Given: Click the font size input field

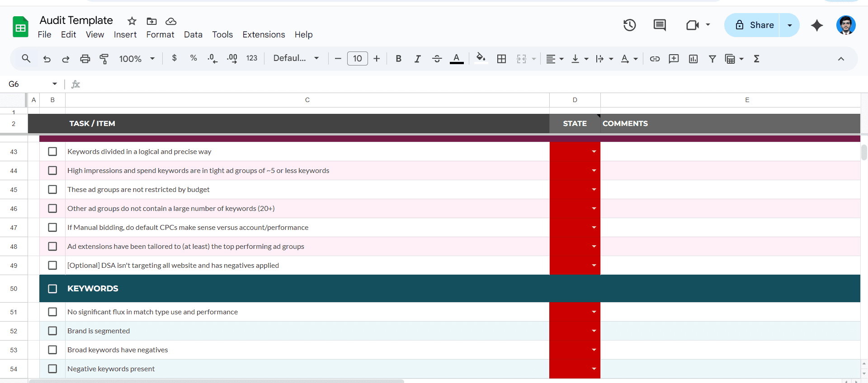Looking at the screenshot, I should point(358,59).
